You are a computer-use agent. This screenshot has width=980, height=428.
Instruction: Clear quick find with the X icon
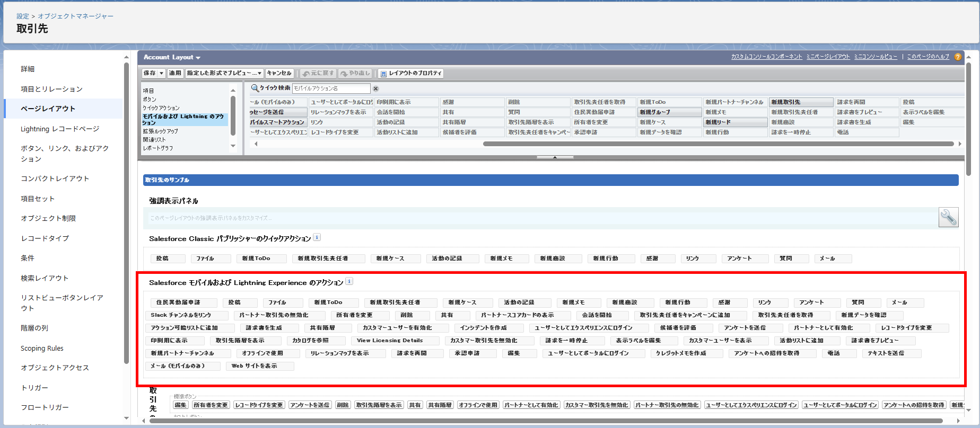click(x=375, y=88)
